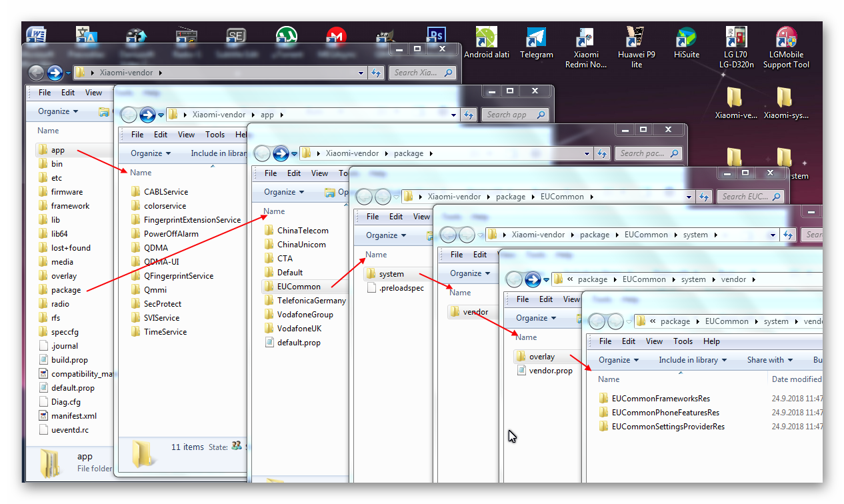Open the Xiaomi-sys... folder on desktop
This screenshot has width=844, height=504.
tap(786, 103)
